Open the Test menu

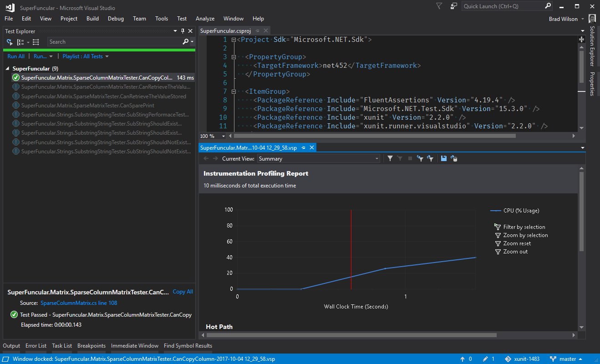(182, 19)
